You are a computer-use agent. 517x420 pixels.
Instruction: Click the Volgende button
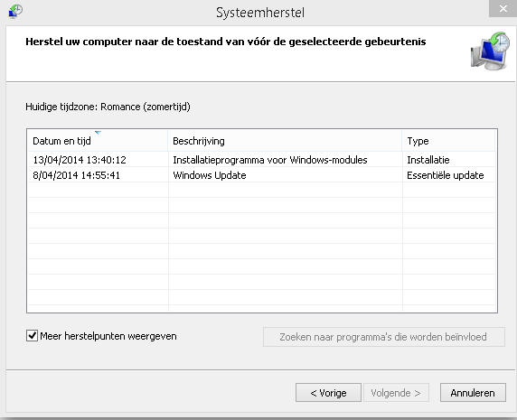tap(396, 393)
